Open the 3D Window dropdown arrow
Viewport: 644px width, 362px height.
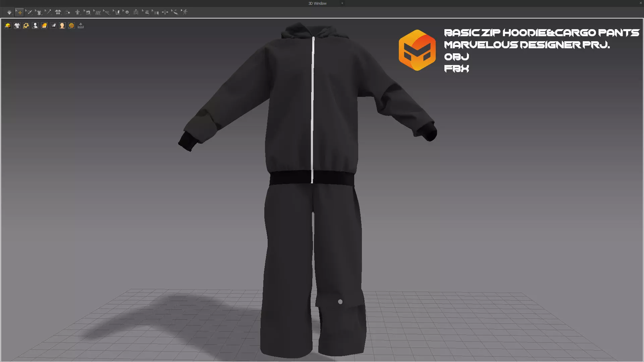tap(342, 3)
